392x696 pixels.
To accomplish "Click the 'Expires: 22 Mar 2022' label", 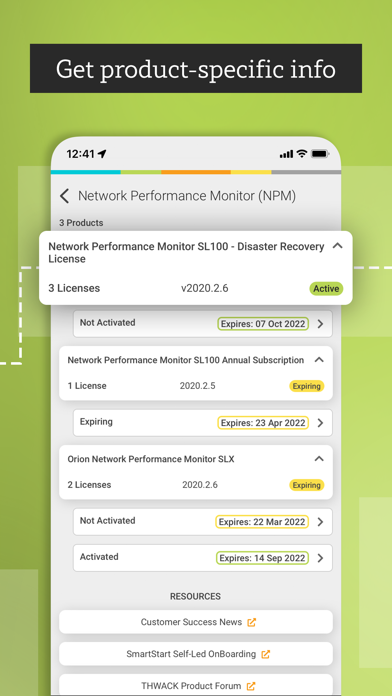I will tap(262, 522).
